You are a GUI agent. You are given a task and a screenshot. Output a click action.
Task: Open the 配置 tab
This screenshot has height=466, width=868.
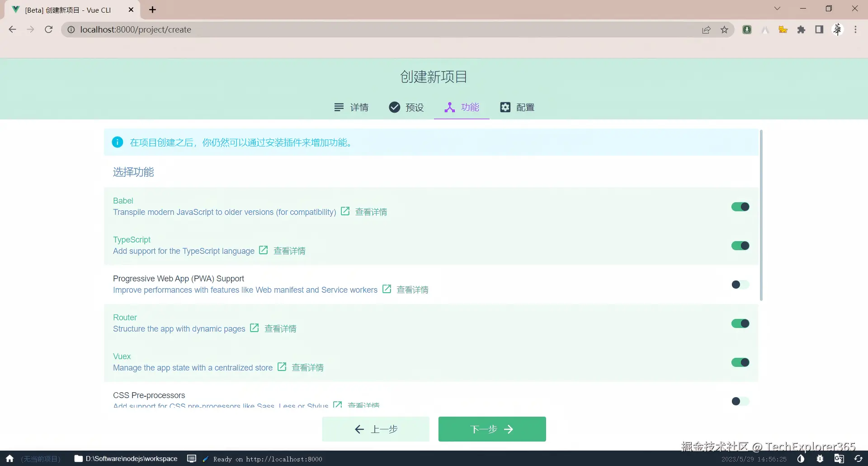[517, 107]
